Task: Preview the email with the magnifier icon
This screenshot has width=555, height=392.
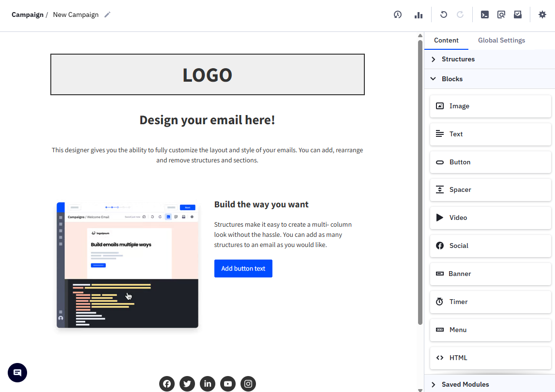Action: [x=501, y=15]
